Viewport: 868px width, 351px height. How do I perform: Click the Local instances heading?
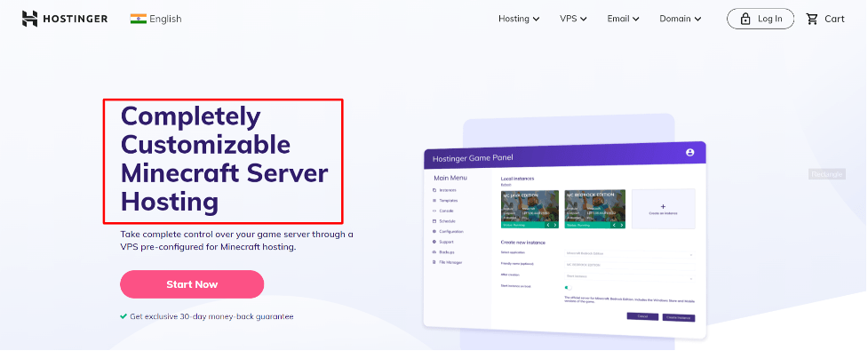(x=518, y=179)
